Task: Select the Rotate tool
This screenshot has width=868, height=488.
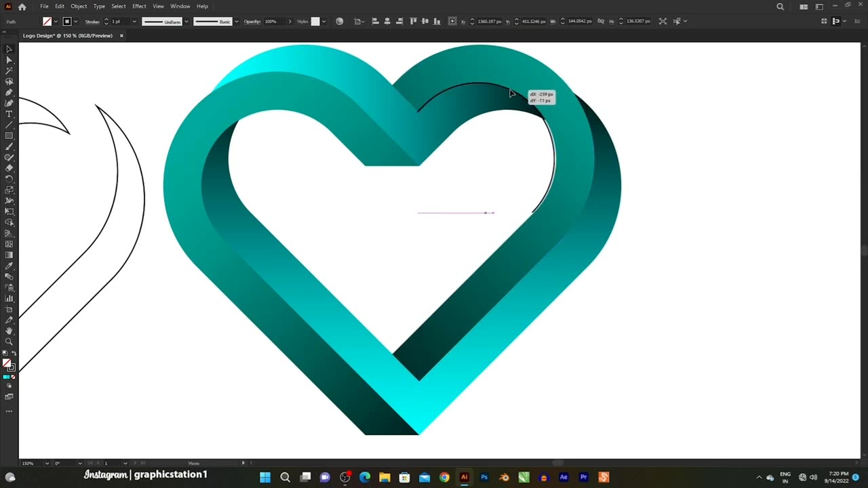Action: click(x=9, y=178)
